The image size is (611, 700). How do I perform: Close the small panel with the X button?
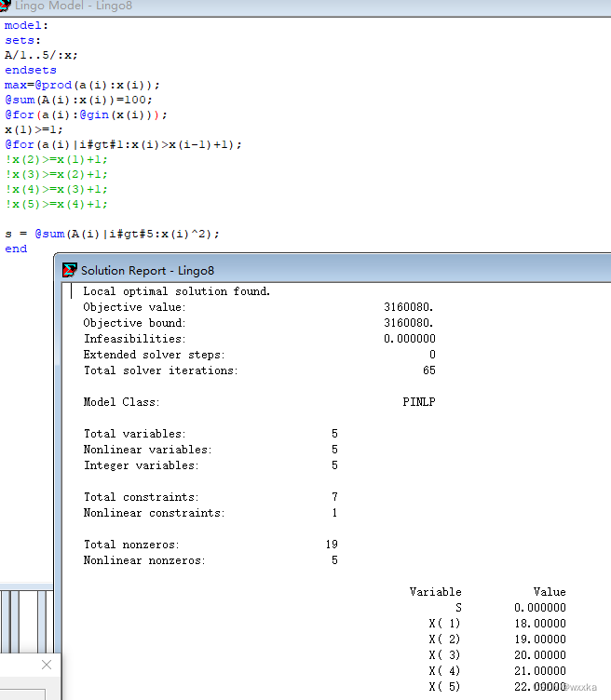point(47,665)
